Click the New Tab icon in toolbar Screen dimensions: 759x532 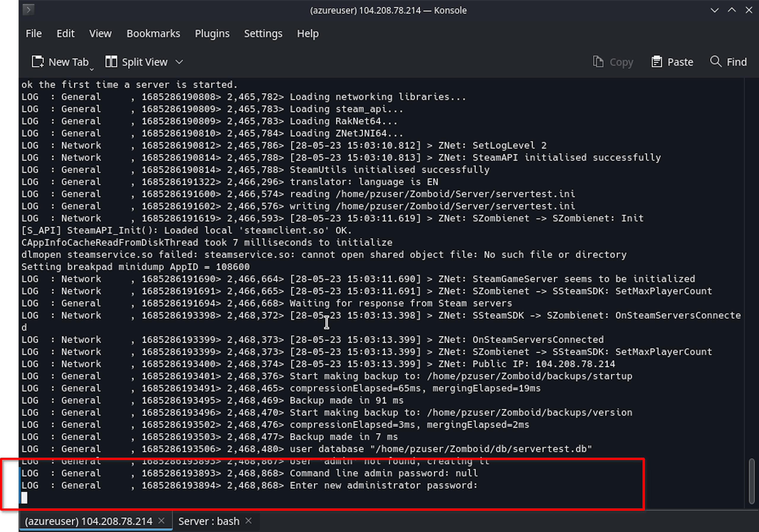[38, 61]
